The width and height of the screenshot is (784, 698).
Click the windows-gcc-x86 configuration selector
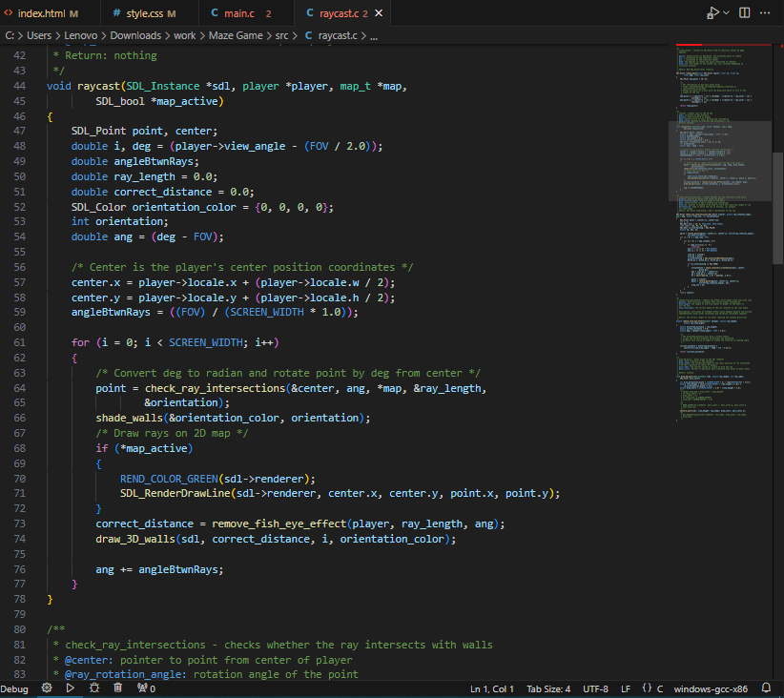[711, 688]
